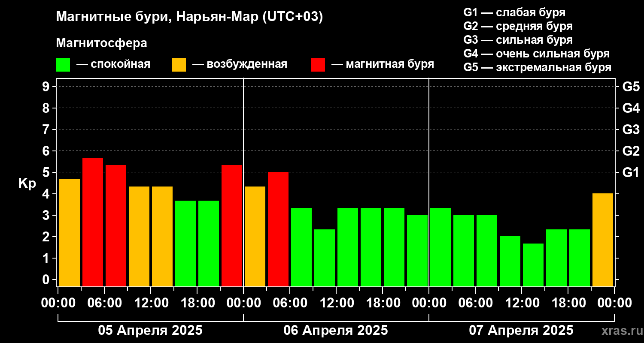Click the '18:00' time label for 06 Апреля
Image resolution: width=644 pixels, height=343 pixels.
coord(383,303)
